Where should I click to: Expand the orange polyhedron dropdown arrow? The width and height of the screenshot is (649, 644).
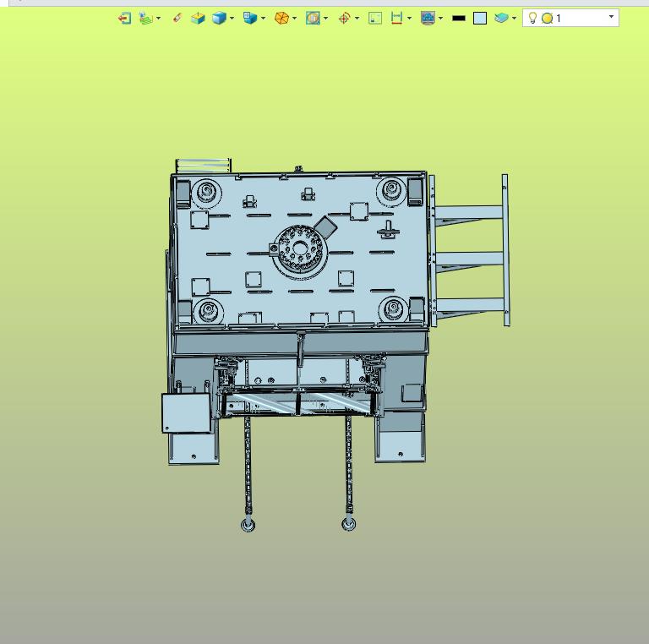(x=294, y=19)
